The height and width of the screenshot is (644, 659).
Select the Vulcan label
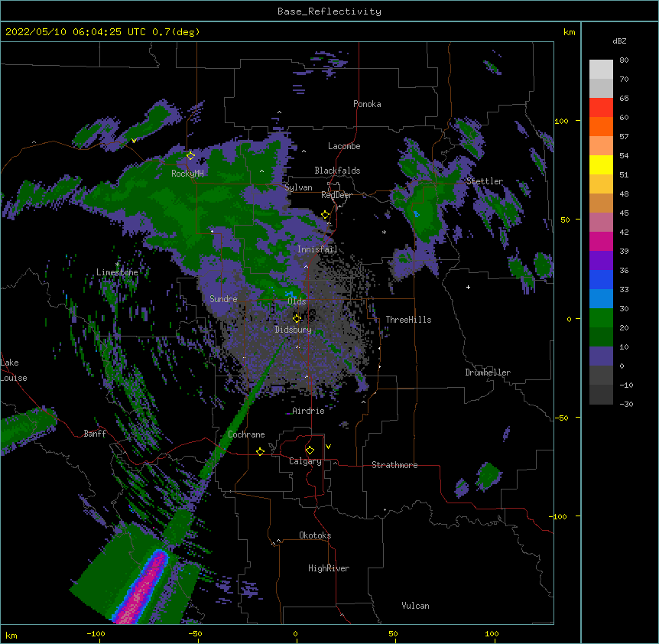(415, 606)
